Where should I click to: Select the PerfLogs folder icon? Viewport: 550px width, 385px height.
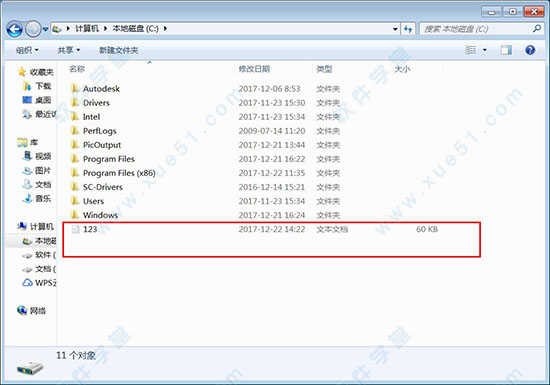[x=75, y=130]
